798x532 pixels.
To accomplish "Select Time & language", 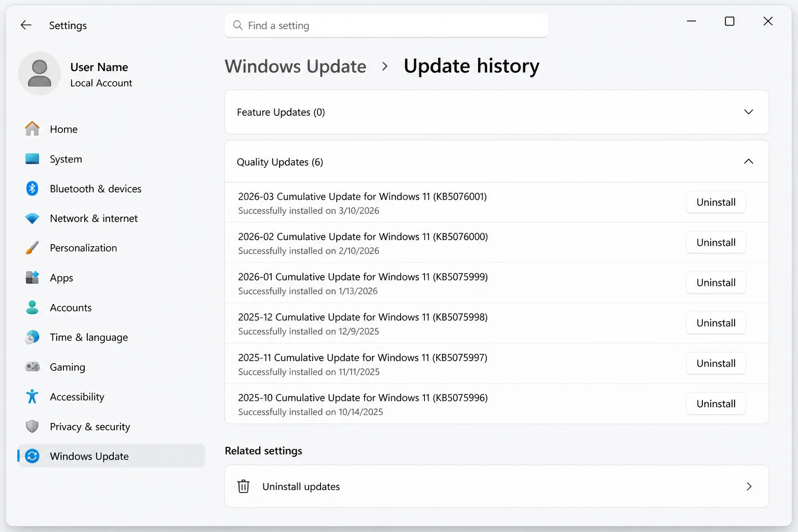I will coord(111,337).
